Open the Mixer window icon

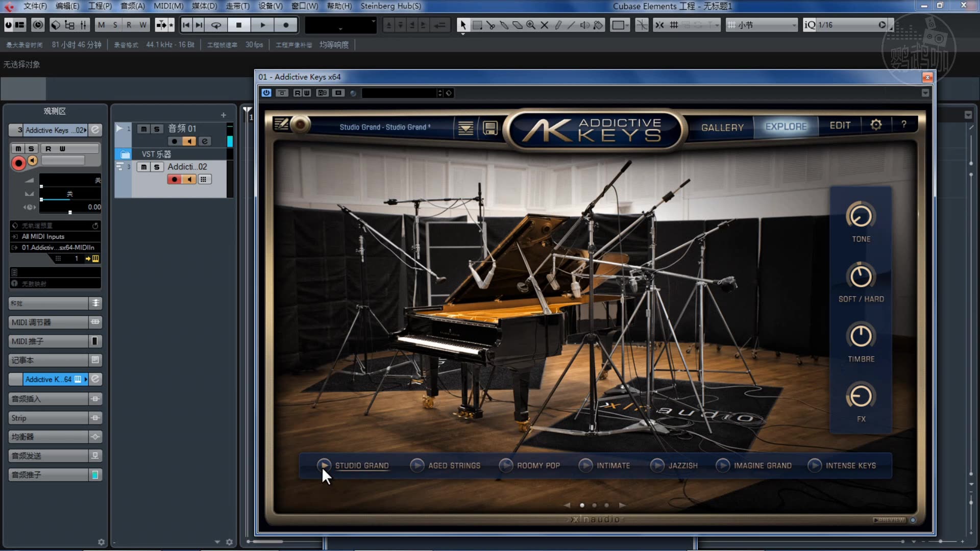84,25
